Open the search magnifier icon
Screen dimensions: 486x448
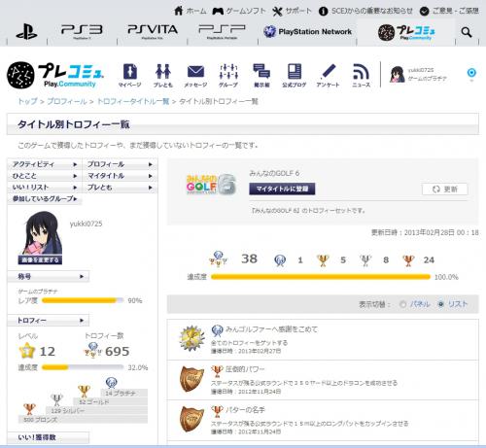(x=467, y=32)
